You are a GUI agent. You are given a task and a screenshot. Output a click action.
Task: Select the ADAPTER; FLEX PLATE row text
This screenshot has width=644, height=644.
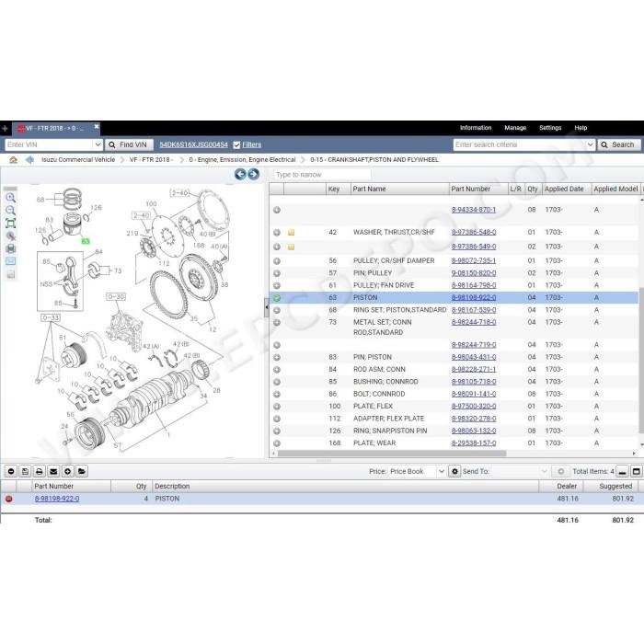388,419
